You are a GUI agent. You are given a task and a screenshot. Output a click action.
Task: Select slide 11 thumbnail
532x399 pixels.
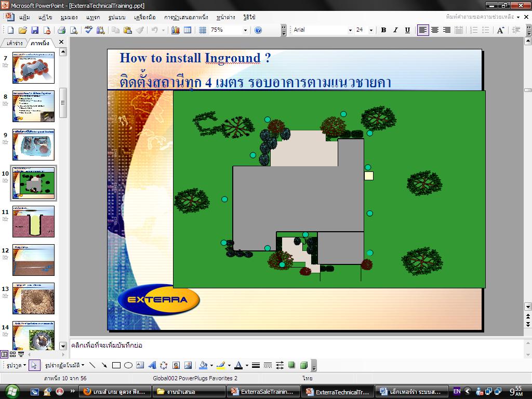(x=33, y=221)
